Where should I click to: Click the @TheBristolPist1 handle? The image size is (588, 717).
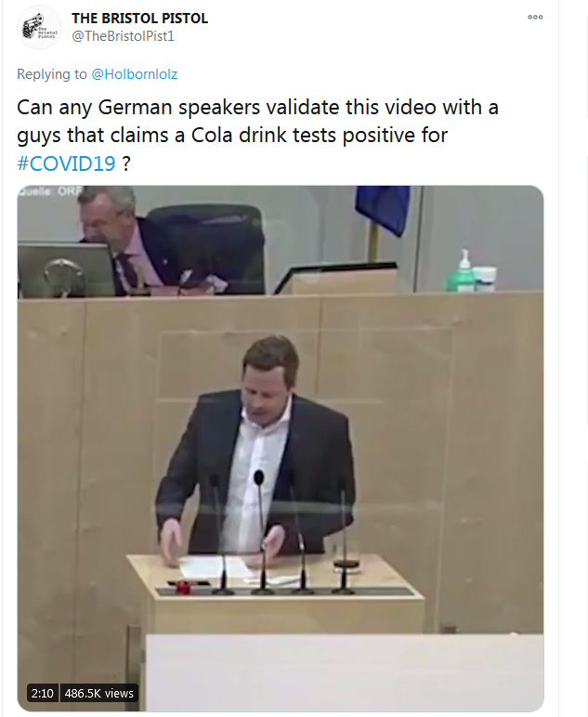[x=123, y=36]
